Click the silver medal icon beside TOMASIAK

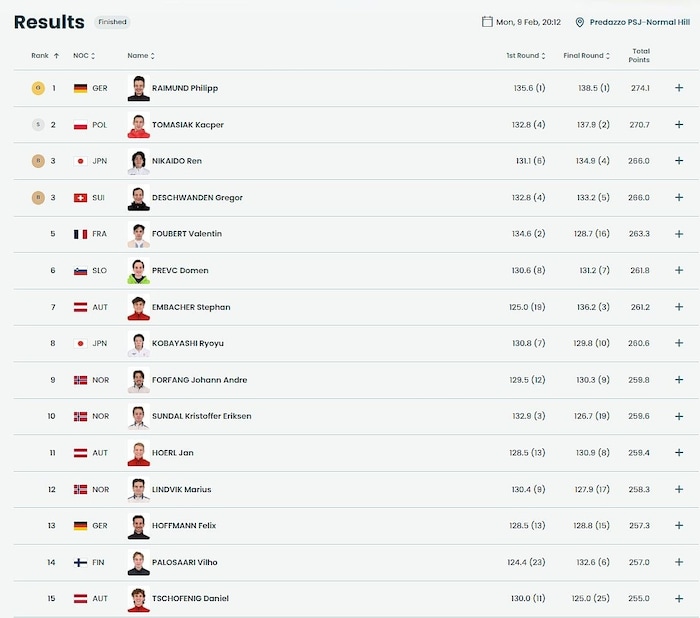38,125
